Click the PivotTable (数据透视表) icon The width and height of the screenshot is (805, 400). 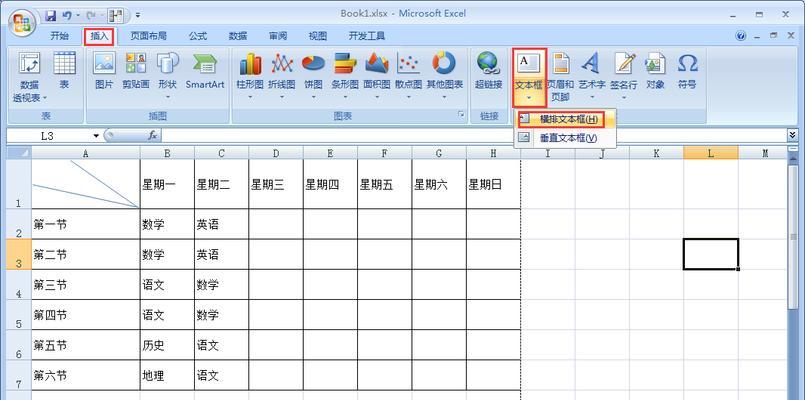click(x=29, y=75)
